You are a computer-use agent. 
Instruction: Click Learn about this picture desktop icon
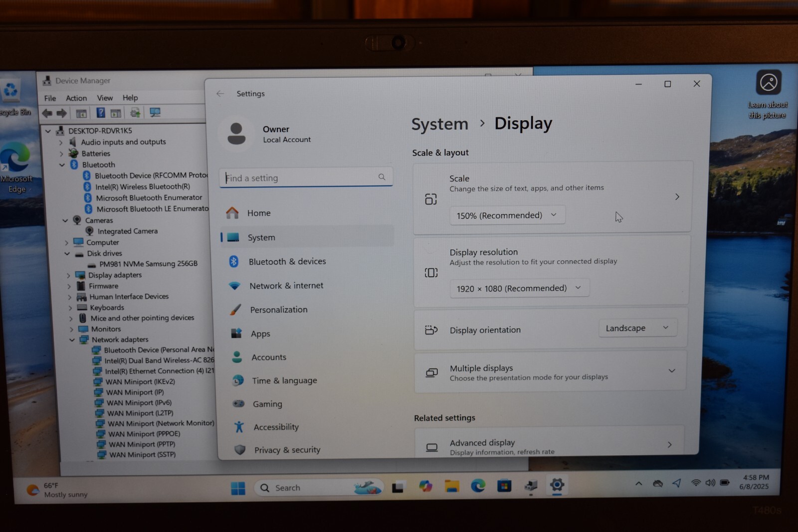pos(768,95)
